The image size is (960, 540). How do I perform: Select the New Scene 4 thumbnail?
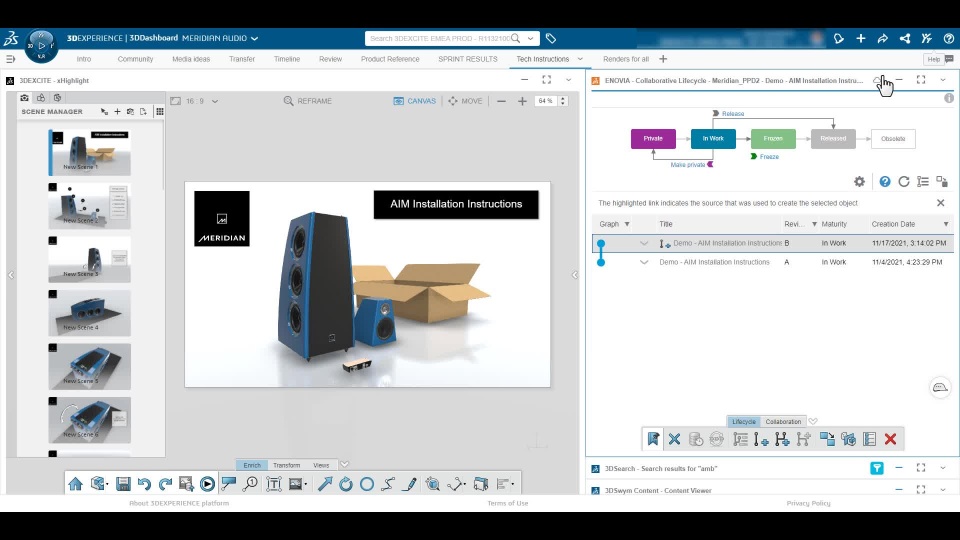(x=89, y=313)
